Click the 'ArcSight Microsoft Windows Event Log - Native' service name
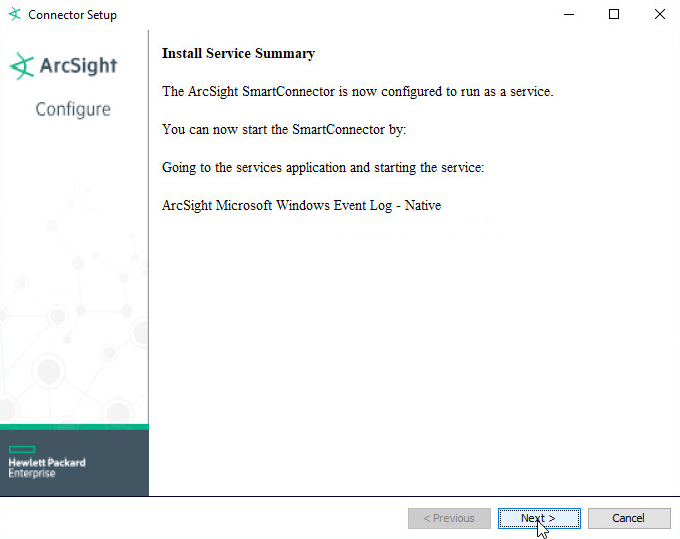This screenshot has width=680, height=539. pyautogui.click(x=301, y=205)
